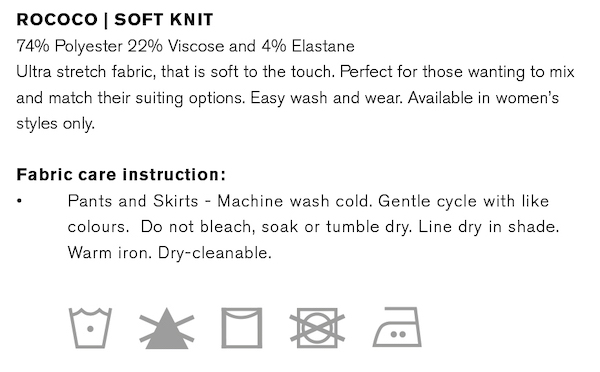
Task: Select the do not bleach triangle icon
Action: tap(166, 328)
